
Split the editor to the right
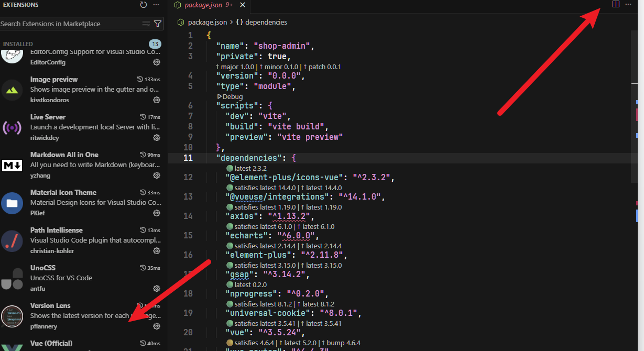click(x=616, y=4)
